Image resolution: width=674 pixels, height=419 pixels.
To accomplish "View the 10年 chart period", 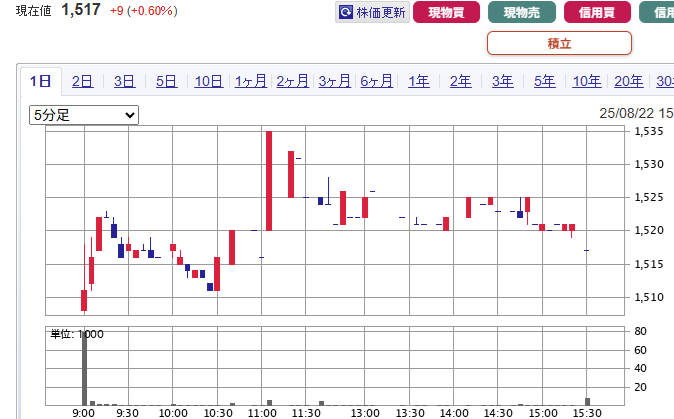I will (x=587, y=81).
